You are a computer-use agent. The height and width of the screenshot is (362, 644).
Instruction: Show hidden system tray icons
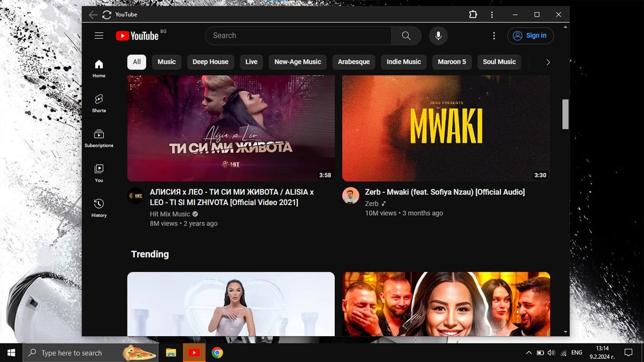[529, 353]
